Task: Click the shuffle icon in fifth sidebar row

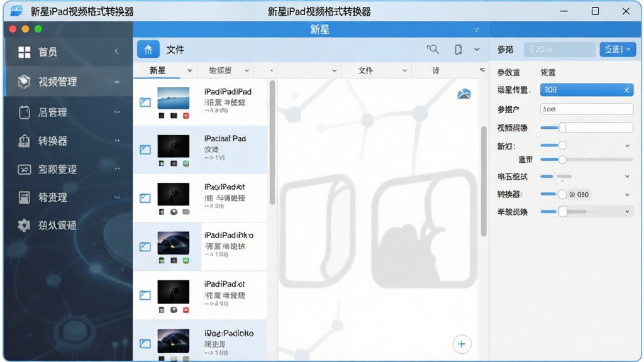Action: click(25, 169)
